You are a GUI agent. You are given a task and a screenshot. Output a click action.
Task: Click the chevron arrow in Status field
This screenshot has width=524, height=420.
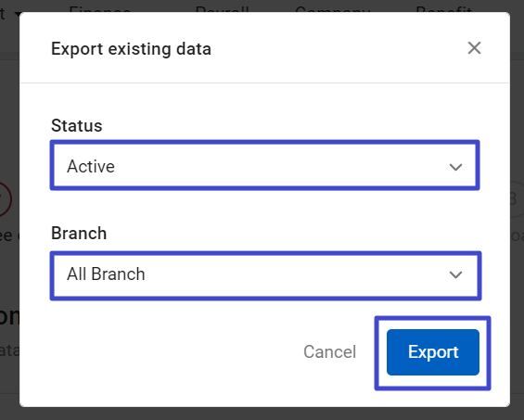pos(455,166)
